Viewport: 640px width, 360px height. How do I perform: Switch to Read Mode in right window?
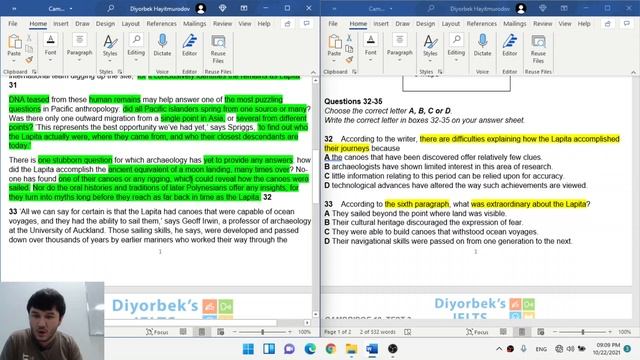503,332
